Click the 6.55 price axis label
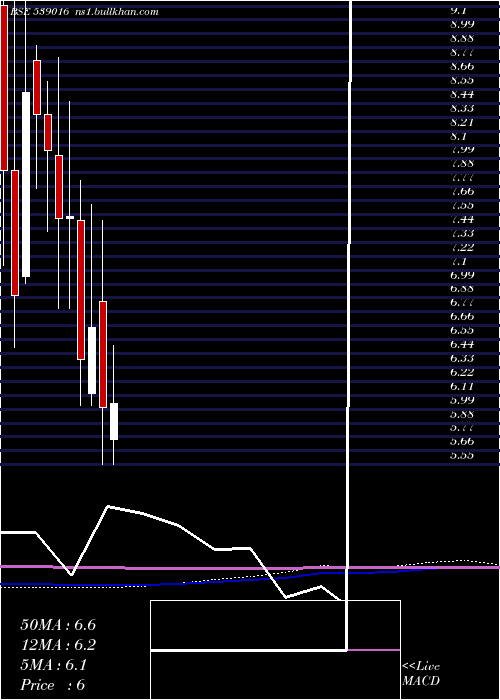The image size is (500, 700). point(462,330)
